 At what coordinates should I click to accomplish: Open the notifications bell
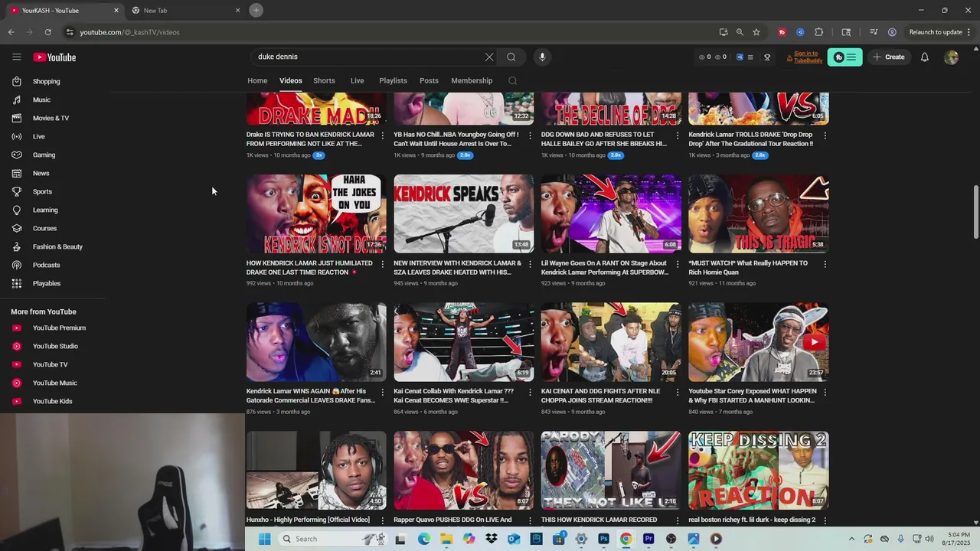925,57
